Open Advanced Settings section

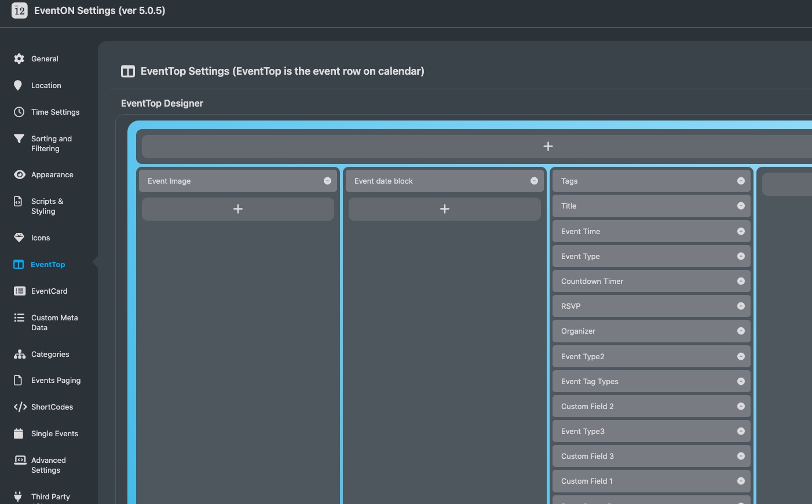[49, 465]
